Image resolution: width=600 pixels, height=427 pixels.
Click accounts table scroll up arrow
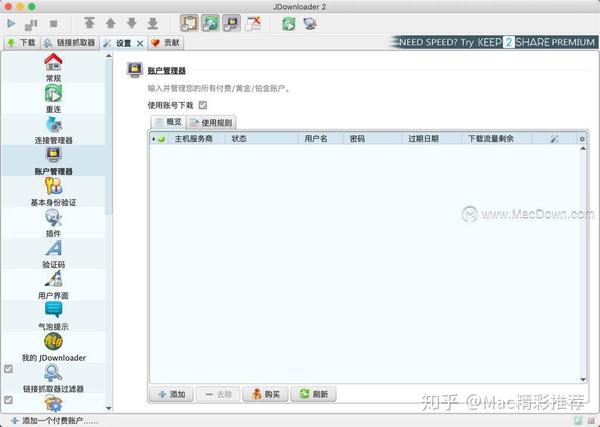coord(583,148)
